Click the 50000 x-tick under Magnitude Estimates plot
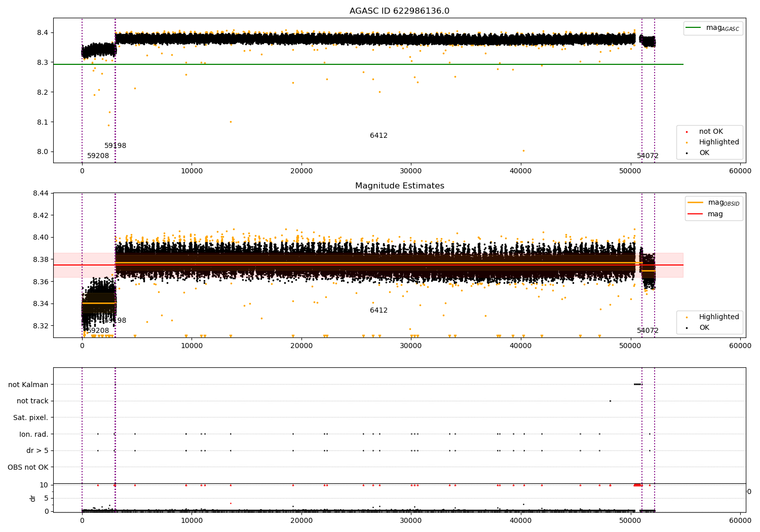760x532 pixels. coord(631,346)
